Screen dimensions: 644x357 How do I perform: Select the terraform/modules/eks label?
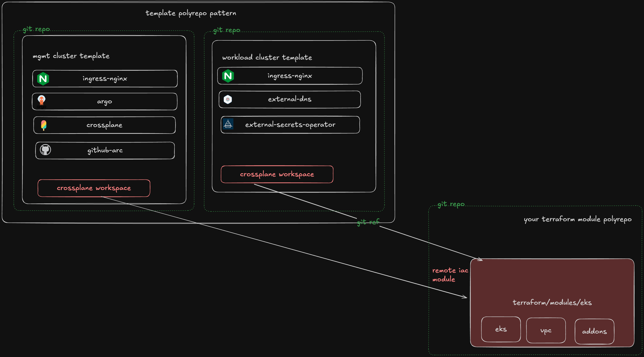tap(552, 302)
